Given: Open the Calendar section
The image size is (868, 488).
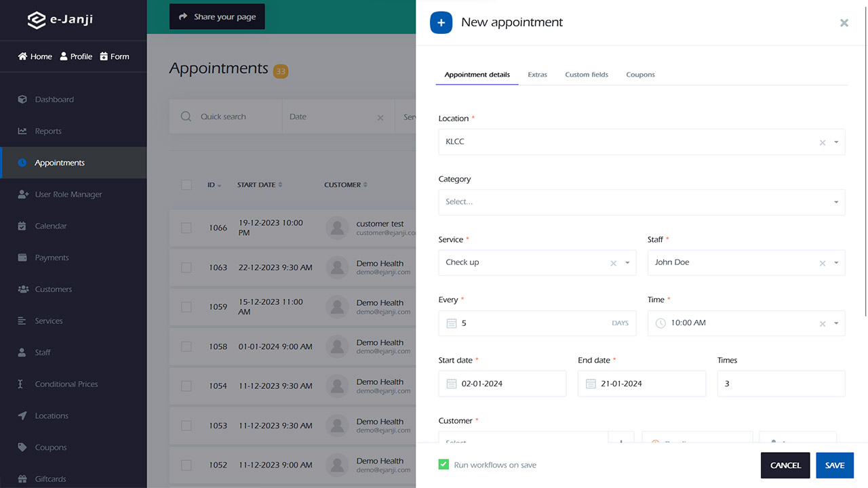Looking at the screenshot, I should (73, 226).
